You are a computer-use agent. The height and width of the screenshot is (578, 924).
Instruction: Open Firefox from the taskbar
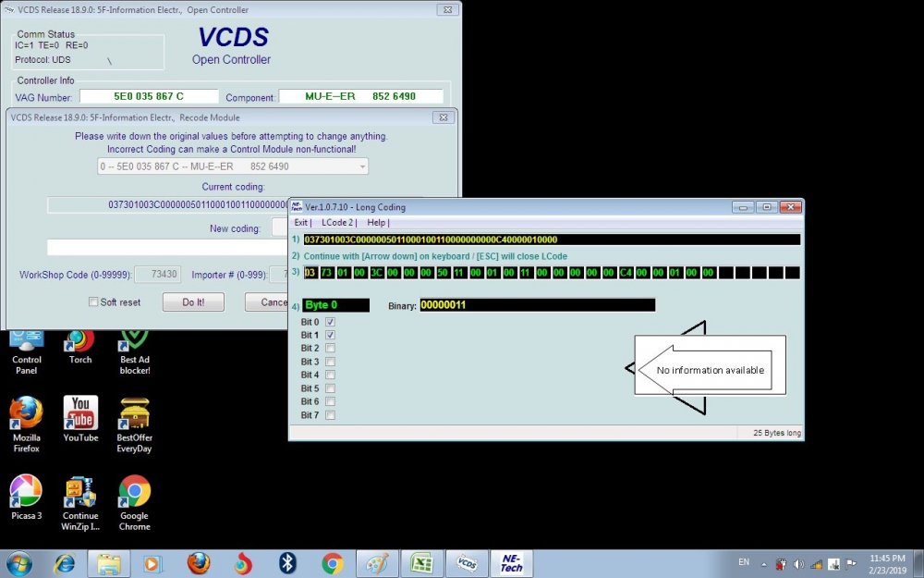[x=199, y=564]
